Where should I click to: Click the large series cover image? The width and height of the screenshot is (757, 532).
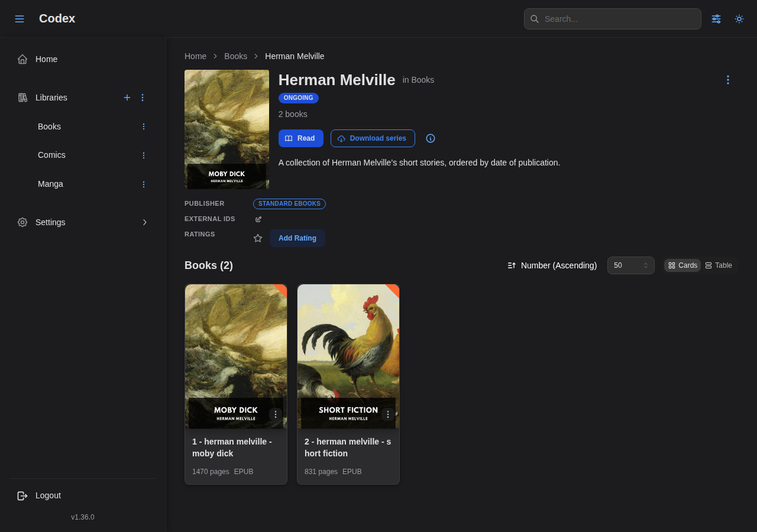click(227, 129)
